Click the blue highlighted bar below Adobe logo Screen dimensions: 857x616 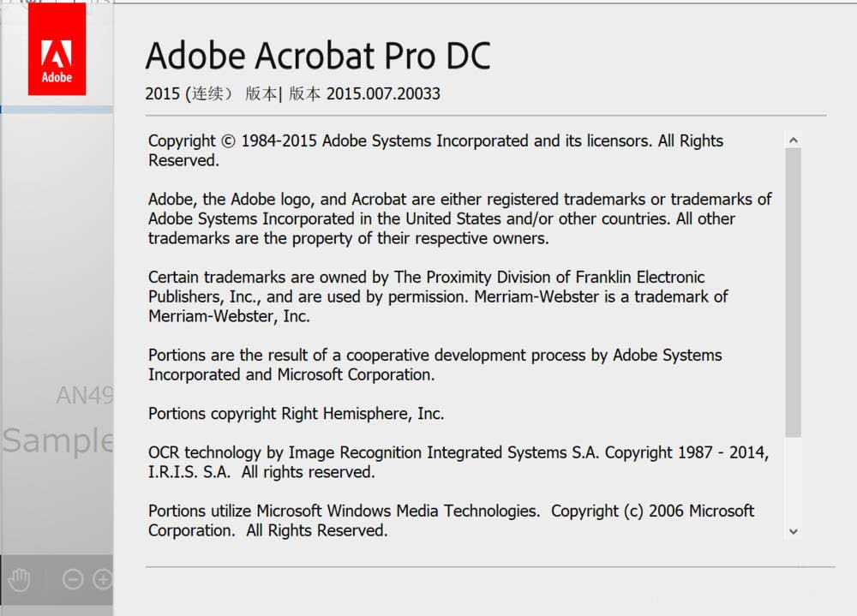(x=57, y=110)
